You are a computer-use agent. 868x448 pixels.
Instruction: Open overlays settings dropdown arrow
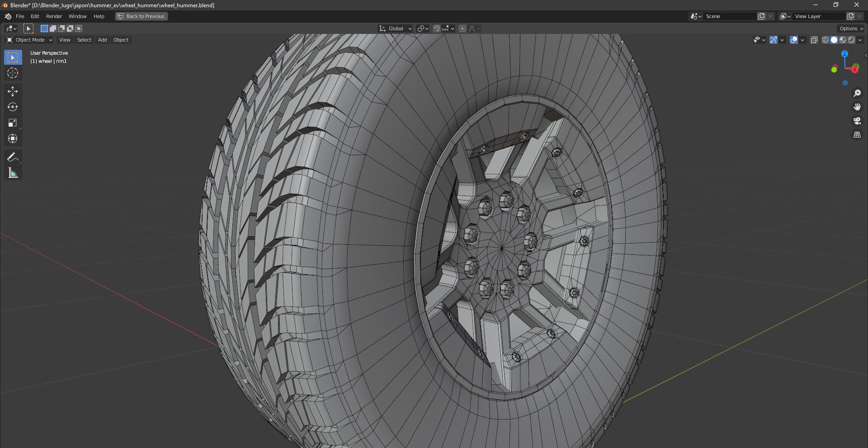pyautogui.click(x=802, y=40)
